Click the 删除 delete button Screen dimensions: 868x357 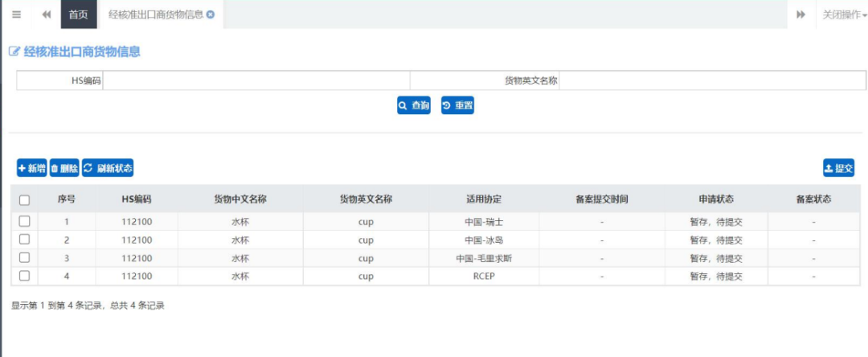click(64, 168)
